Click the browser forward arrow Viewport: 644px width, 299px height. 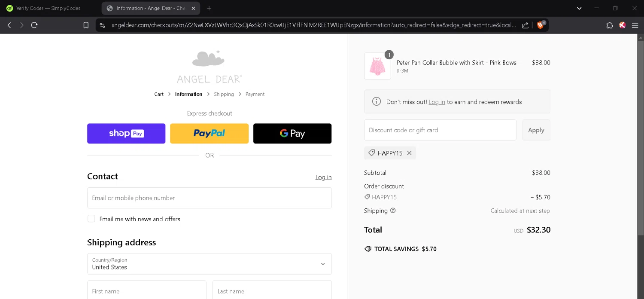coord(21,25)
